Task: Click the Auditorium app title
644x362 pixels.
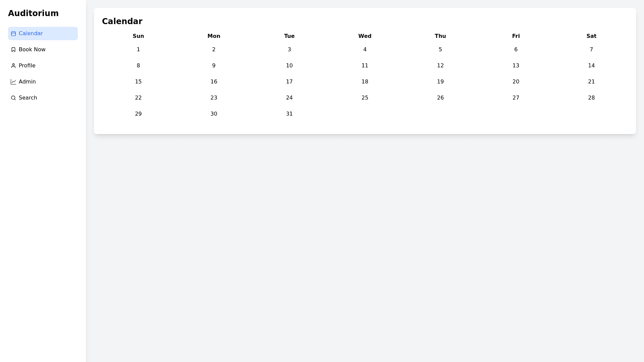Action: pos(33,13)
